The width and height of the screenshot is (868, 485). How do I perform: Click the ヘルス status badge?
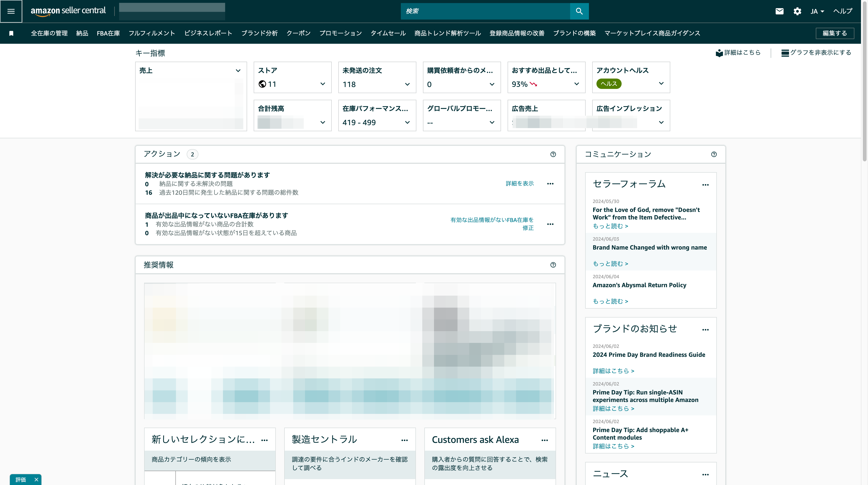coord(608,83)
